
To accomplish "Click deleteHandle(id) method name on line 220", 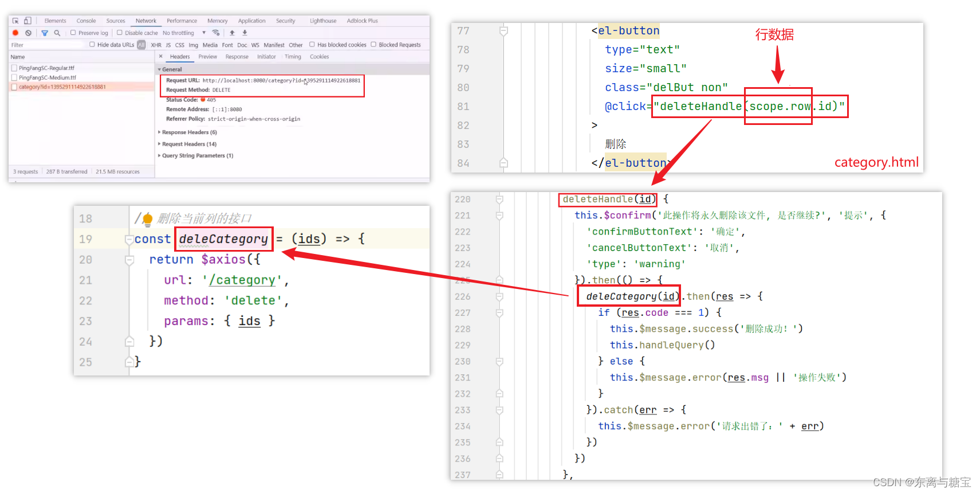I will pos(608,199).
